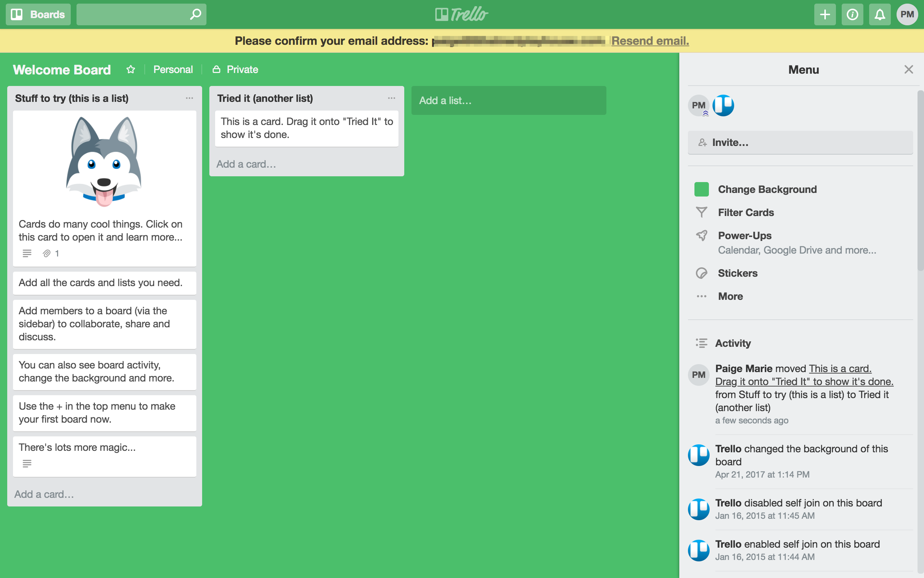Open the Activity section heading
Screen dimensions: 924x578
pos(733,343)
